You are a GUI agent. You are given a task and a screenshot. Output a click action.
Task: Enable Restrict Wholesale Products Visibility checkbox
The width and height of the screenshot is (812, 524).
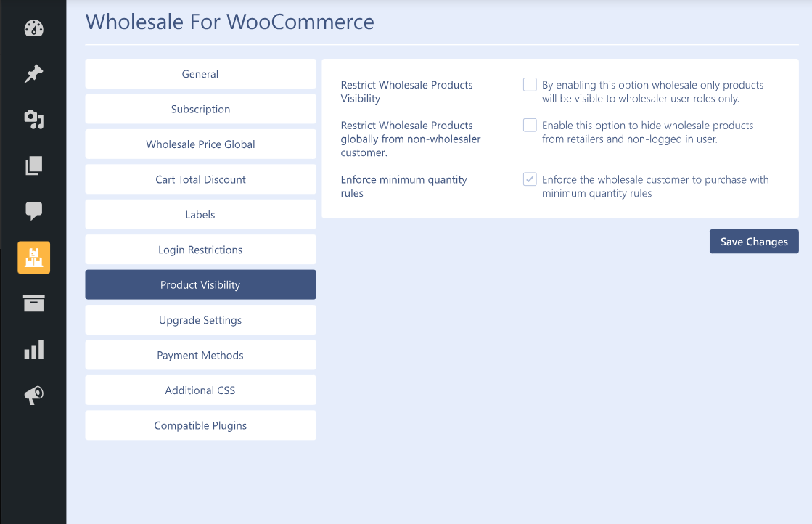[530, 84]
